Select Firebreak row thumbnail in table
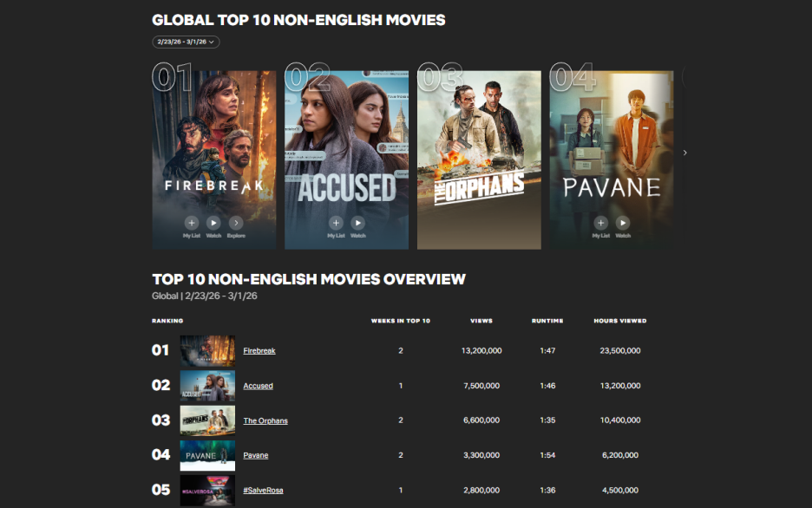The height and width of the screenshot is (508, 812). [x=207, y=351]
